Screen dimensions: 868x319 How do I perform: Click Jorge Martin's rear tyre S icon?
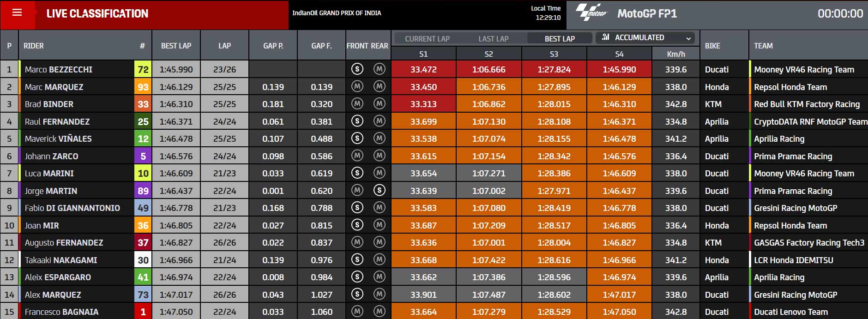[x=380, y=190]
